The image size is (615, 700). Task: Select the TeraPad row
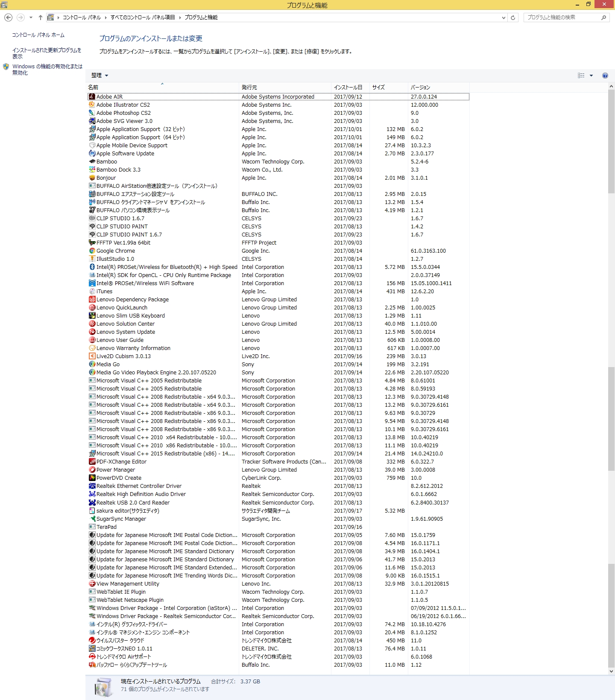click(x=278, y=527)
